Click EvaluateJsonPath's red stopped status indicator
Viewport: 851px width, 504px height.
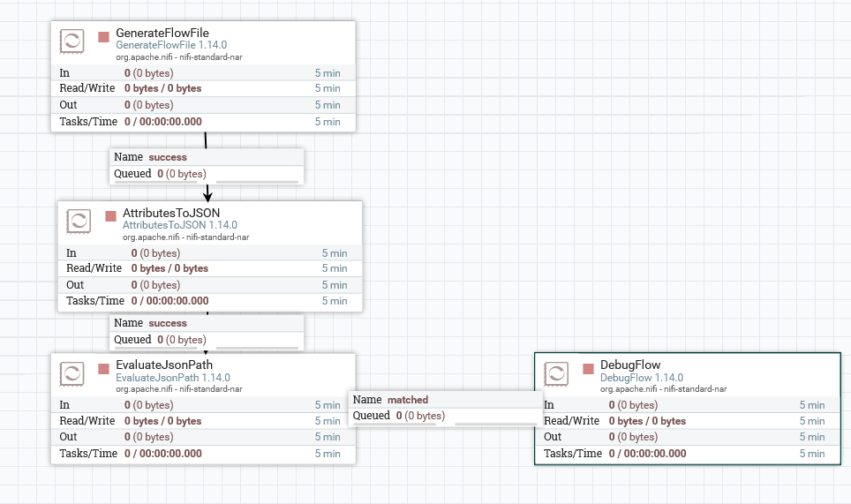point(103,369)
